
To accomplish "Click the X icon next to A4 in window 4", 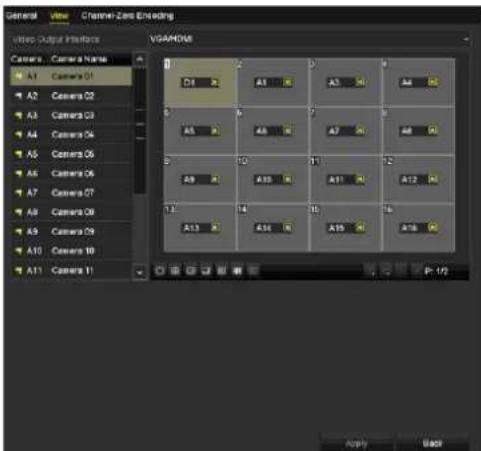I will click(x=433, y=82).
